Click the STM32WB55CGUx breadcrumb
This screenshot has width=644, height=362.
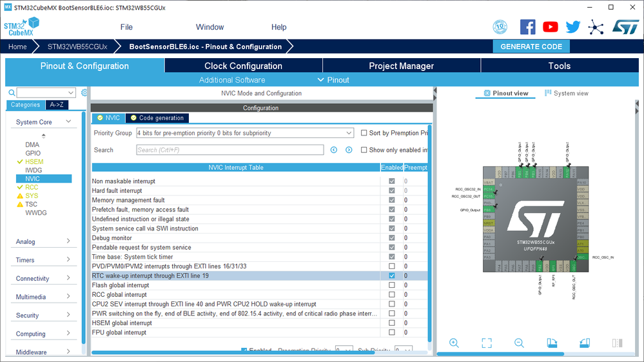coord(77,46)
